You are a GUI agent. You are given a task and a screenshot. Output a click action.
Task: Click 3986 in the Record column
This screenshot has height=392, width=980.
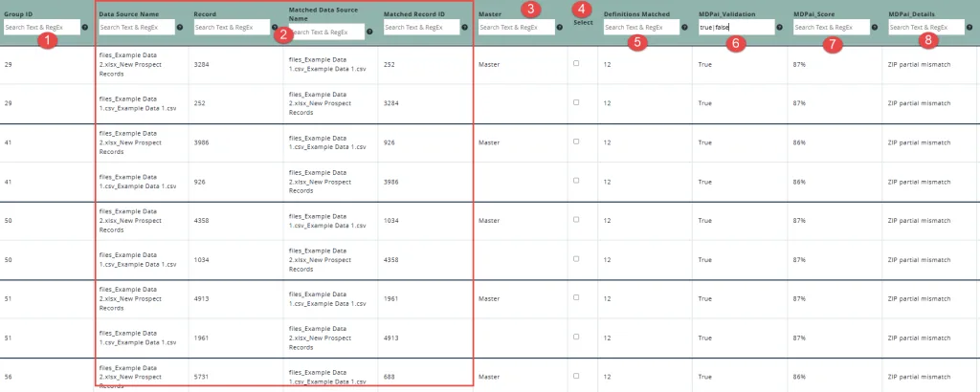click(x=201, y=142)
